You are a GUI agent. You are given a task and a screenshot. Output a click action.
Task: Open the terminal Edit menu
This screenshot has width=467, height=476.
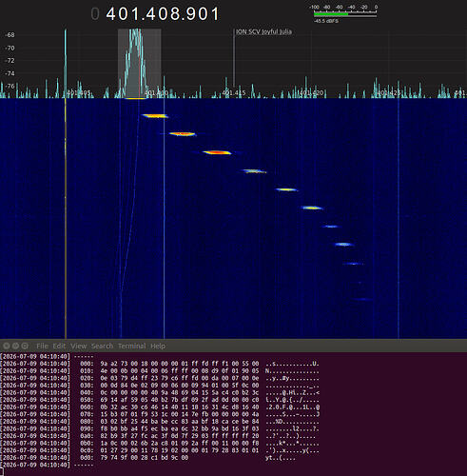pos(59,346)
